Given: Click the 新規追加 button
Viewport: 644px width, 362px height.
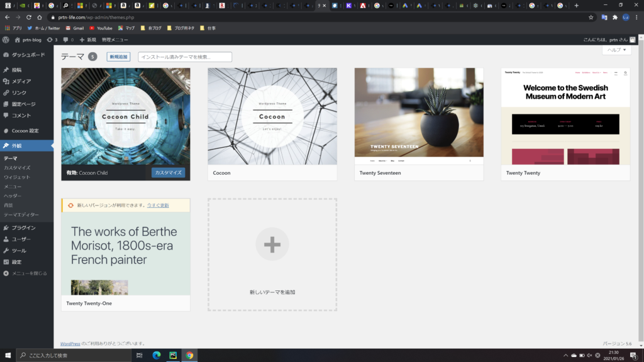Looking at the screenshot, I should (x=118, y=57).
